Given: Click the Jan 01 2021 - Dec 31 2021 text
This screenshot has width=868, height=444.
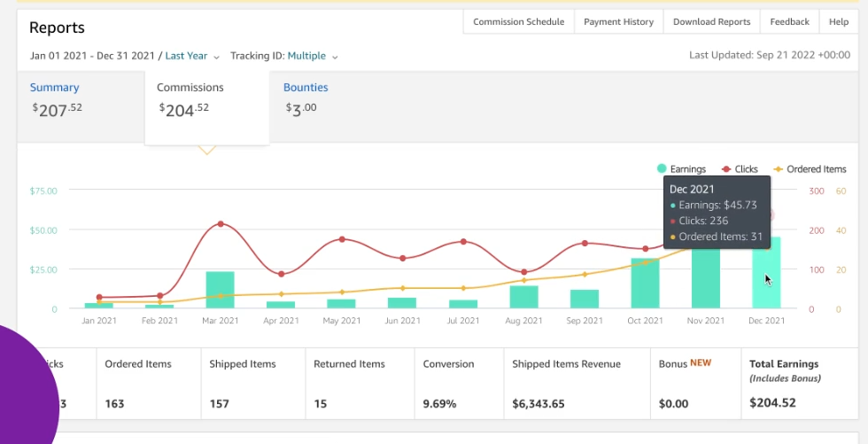Looking at the screenshot, I should (x=92, y=56).
